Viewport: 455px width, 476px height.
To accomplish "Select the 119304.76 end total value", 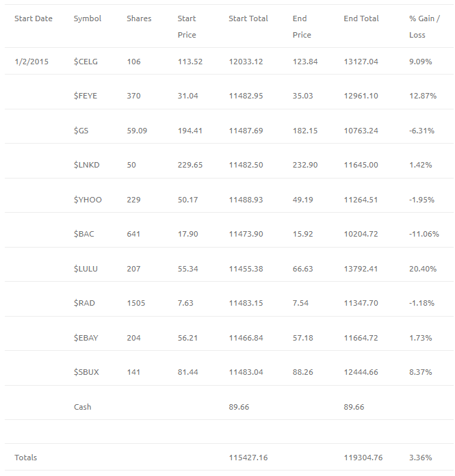I will [x=363, y=458].
